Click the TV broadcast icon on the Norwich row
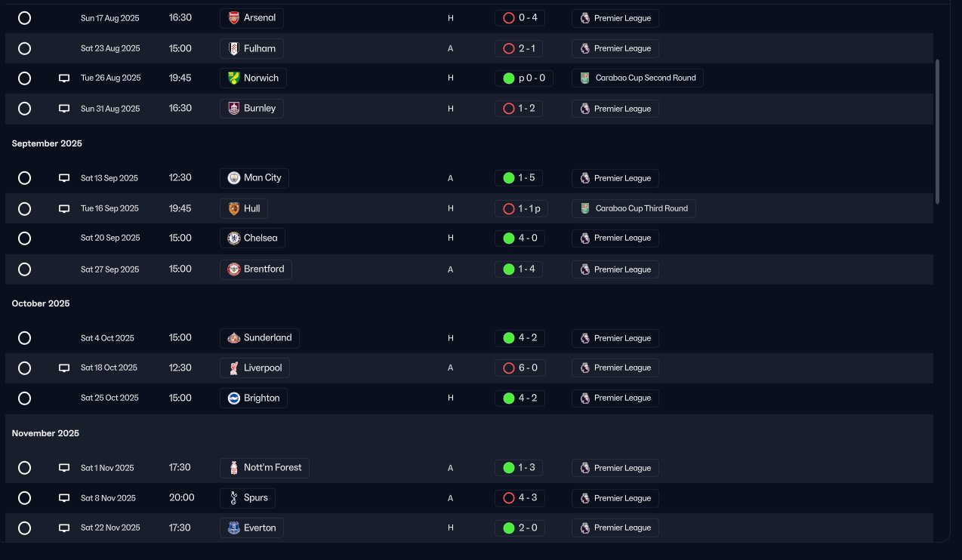Viewport: 962px width, 560px height. [x=64, y=78]
